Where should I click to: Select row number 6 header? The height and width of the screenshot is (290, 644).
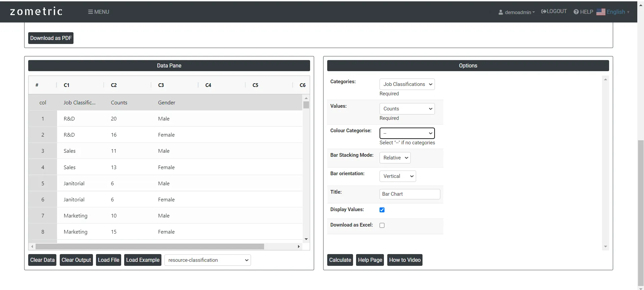[43, 199]
